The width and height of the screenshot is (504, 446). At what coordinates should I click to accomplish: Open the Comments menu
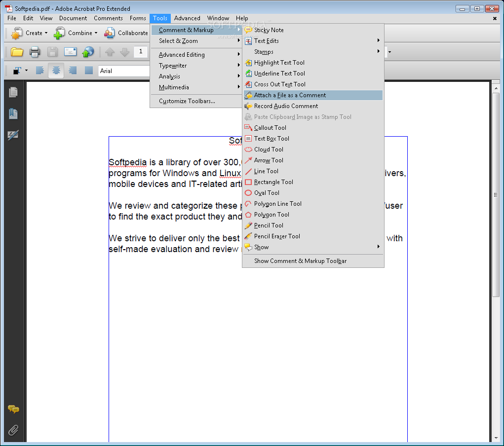tap(108, 18)
